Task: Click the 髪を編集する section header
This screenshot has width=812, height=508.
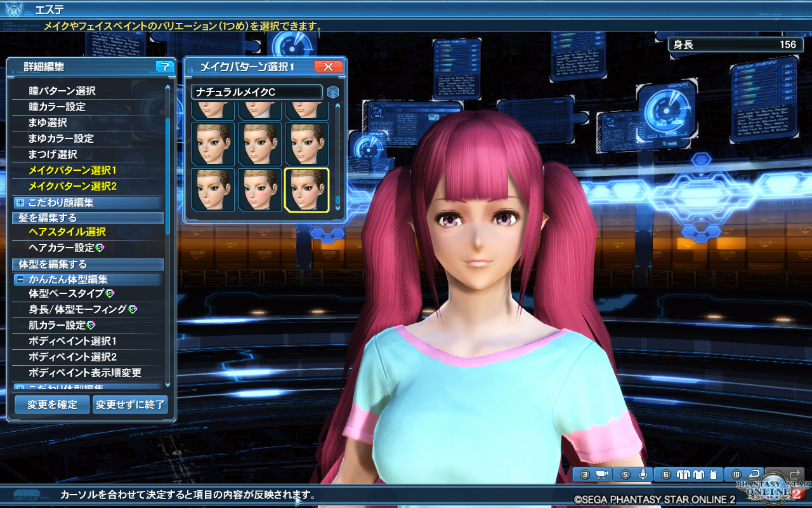Action: click(x=88, y=218)
